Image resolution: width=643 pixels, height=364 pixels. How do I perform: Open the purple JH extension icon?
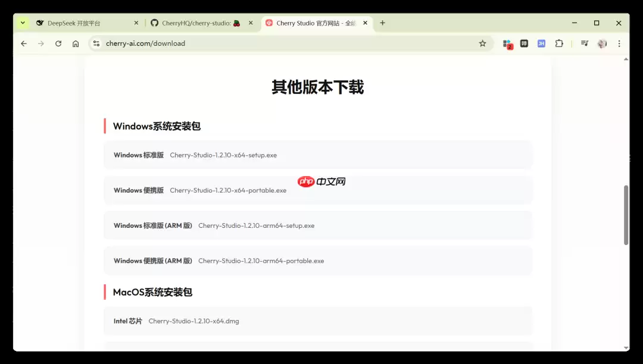click(x=541, y=43)
